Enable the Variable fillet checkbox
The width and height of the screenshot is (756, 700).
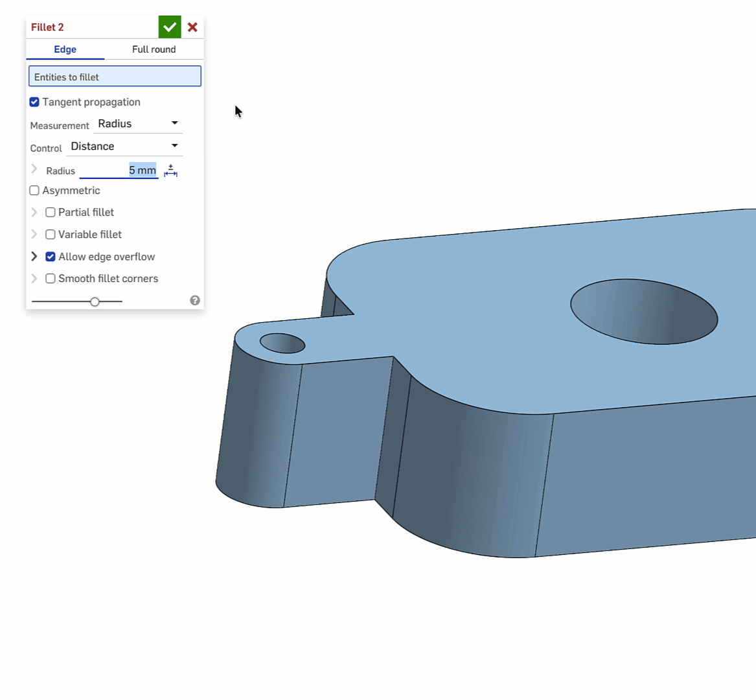click(50, 235)
